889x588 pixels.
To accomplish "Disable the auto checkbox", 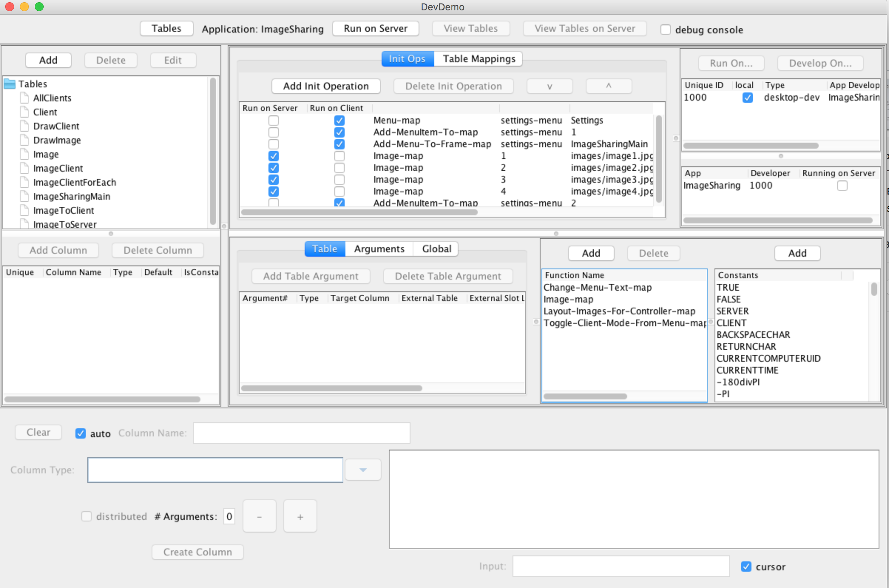I will 81,433.
